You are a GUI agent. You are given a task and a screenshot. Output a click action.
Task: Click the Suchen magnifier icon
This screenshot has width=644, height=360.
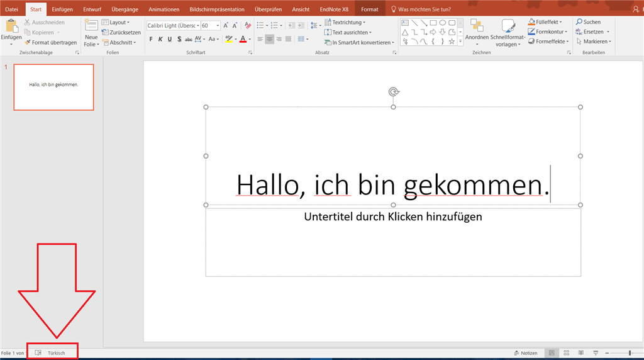click(x=579, y=22)
